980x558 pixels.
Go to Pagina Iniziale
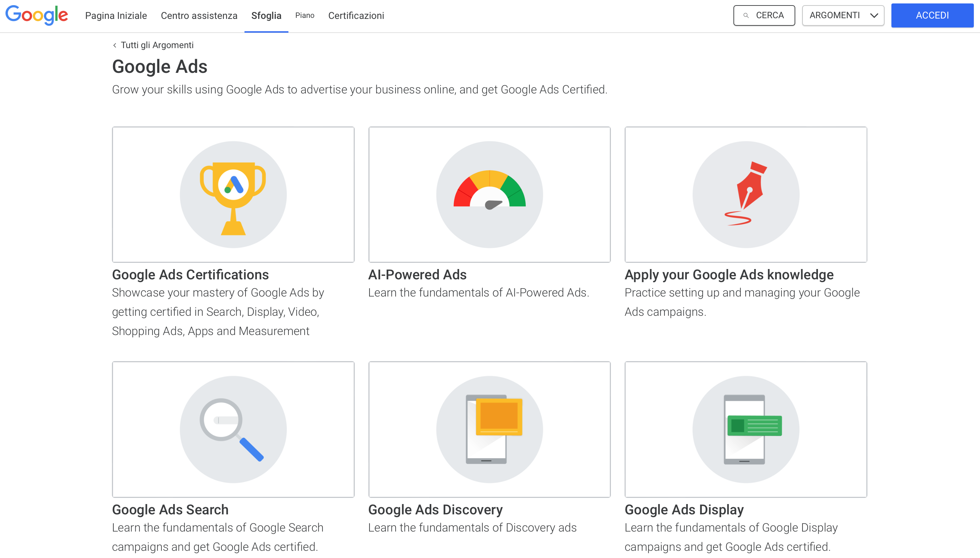pos(116,15)
